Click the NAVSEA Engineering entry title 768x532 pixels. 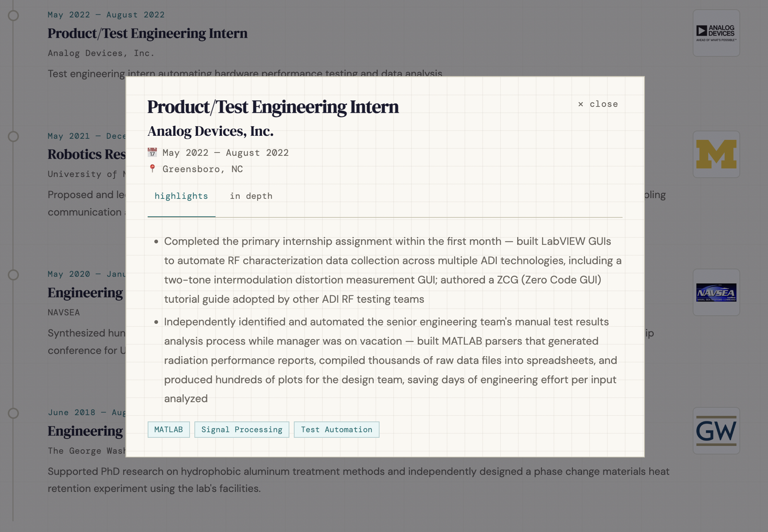tap(85, 293)
